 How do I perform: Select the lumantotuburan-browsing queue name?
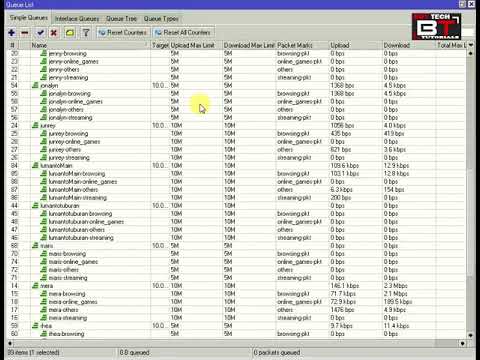[x=80, y=213]
